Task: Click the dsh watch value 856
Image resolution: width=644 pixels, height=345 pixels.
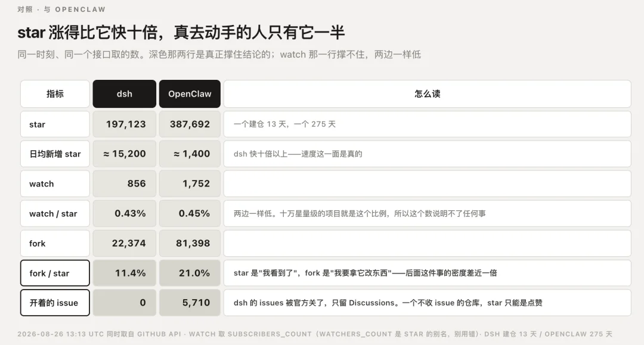Action: point(125,184)
